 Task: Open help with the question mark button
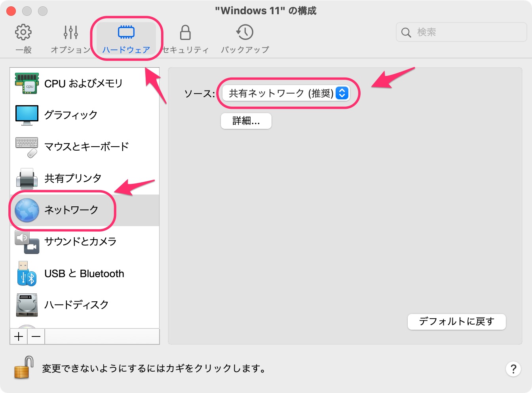(x=513, y=369)
